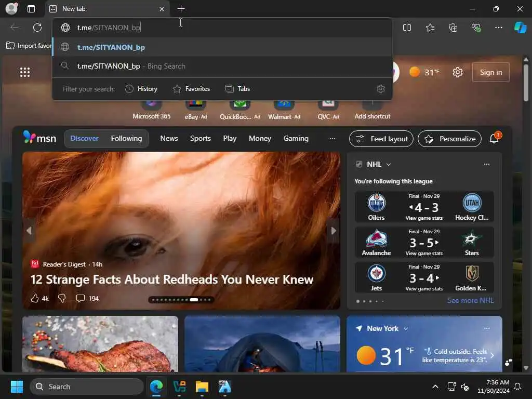
Task: Show hidden system tray icons chevron
Action: click(x=435, y=387)
